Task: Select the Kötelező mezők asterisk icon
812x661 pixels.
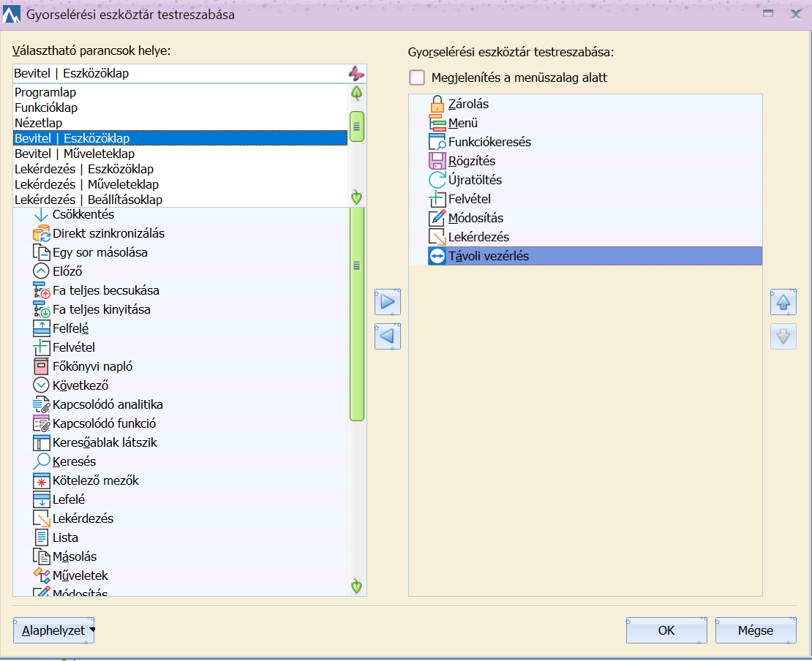Action: coord(41,480)
